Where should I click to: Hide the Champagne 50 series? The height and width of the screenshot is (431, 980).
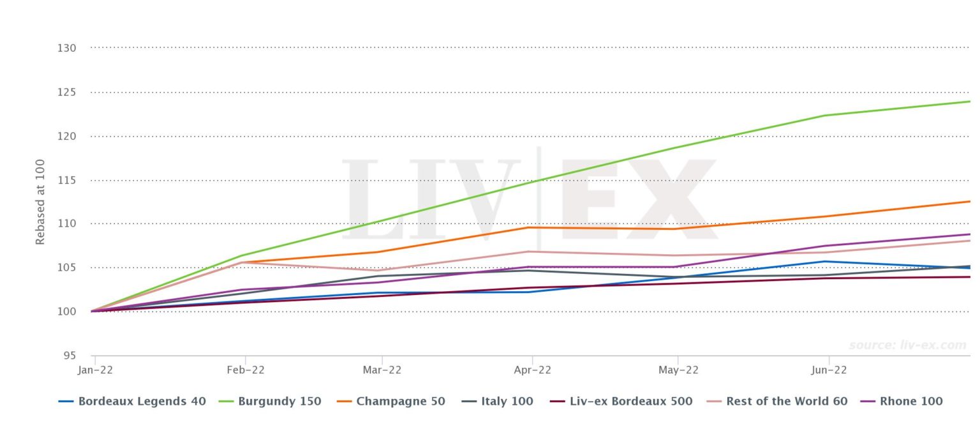coord(390,402)
